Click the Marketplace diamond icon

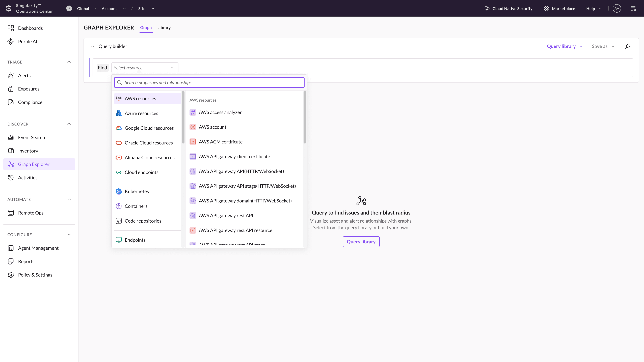coord(546,9)
